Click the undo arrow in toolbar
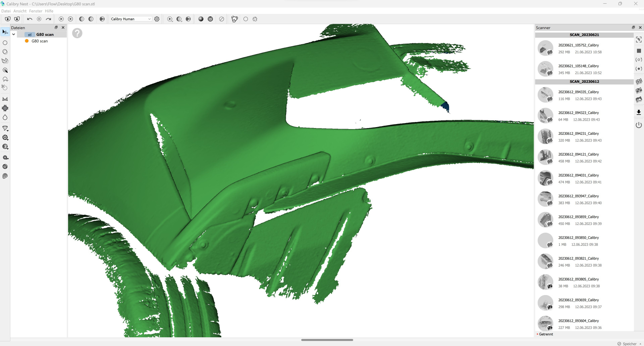 point(30,19)
